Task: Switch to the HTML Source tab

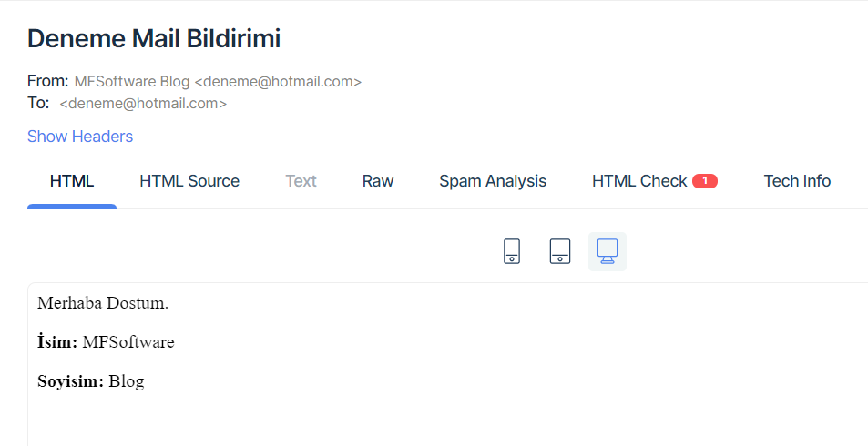Action: pyautogui.click(x=189, y=181)
